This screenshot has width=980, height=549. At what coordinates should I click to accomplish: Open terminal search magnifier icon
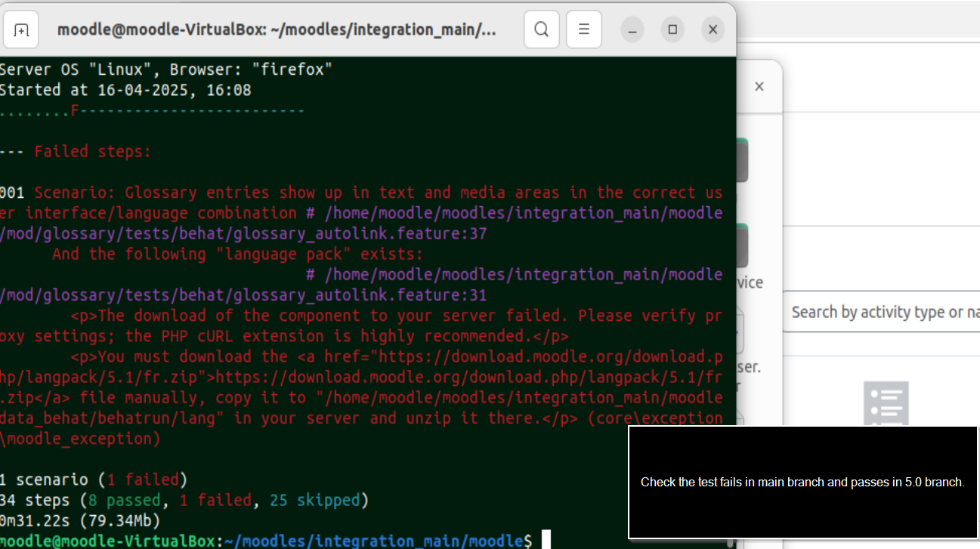pos(542,30)
